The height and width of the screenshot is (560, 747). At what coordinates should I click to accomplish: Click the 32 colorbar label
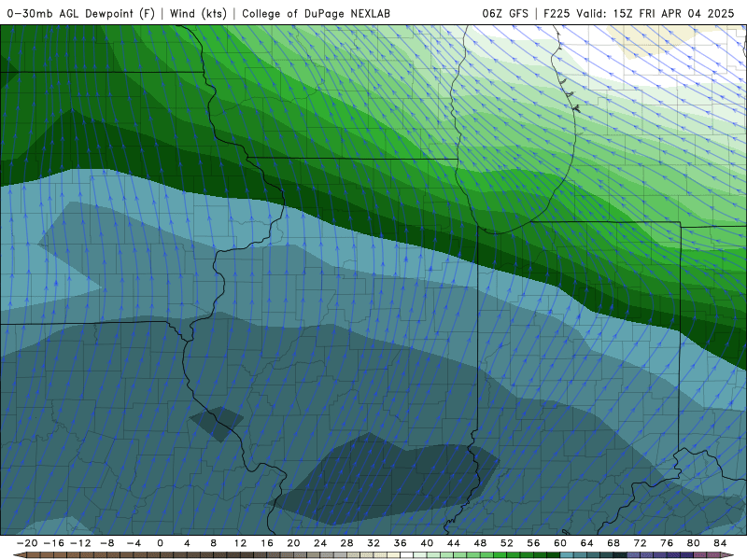(373, 543)
